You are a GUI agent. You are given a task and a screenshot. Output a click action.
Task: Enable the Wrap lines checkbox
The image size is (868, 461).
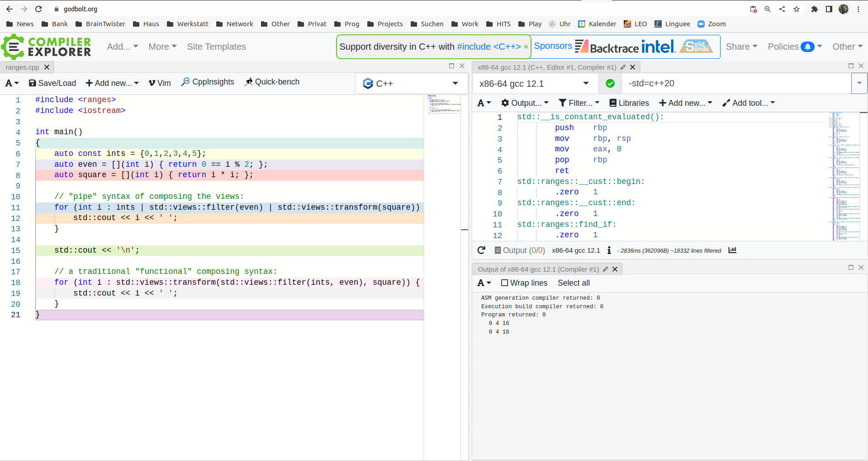505,283
